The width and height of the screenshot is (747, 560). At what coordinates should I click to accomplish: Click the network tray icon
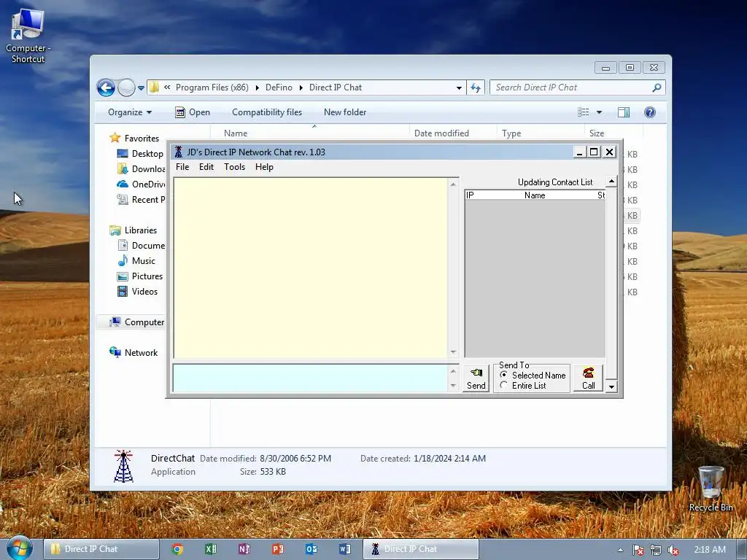tap(656, 550)
